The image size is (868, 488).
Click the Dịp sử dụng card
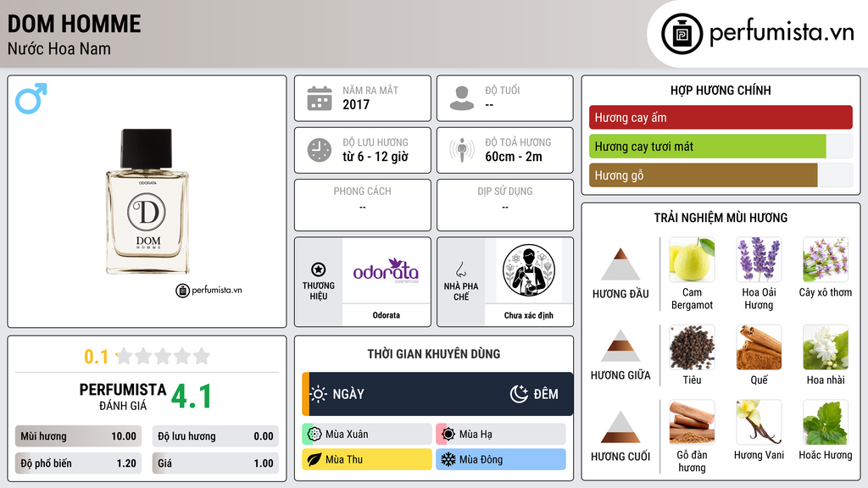pos(505,205)
